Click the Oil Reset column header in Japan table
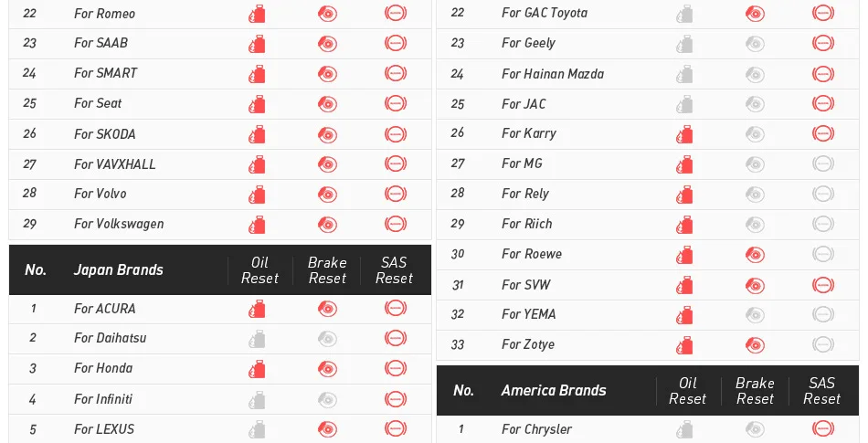 (x=259, y=269)
